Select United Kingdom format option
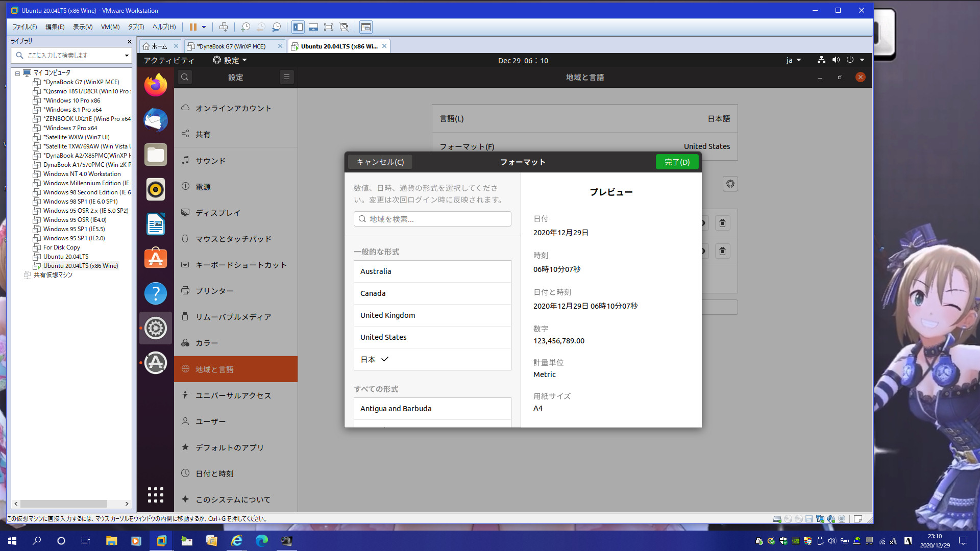Viewport: 980px width, 551px height. click(x=432, y=315)
